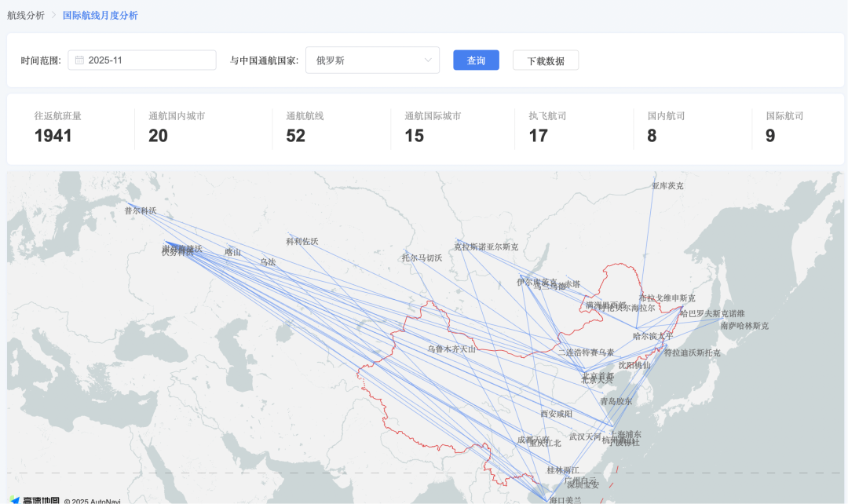This screenshot has width=848, height=504.
Task: Open the 与中国通航国家 country dropdown
Action: point(371,60)
